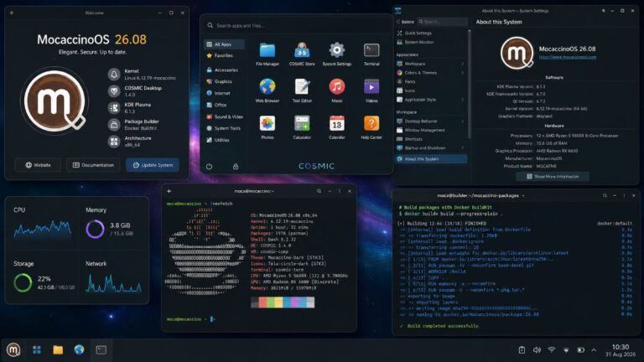The image size is (644, 362).
Task: Open System Settings app in launcher grid
Action: [x=337, y=54]
